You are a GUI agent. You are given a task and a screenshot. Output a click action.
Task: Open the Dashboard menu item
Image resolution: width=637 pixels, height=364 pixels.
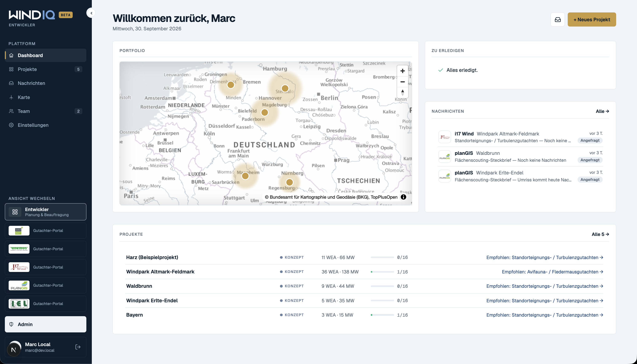(x=45, y=55)
